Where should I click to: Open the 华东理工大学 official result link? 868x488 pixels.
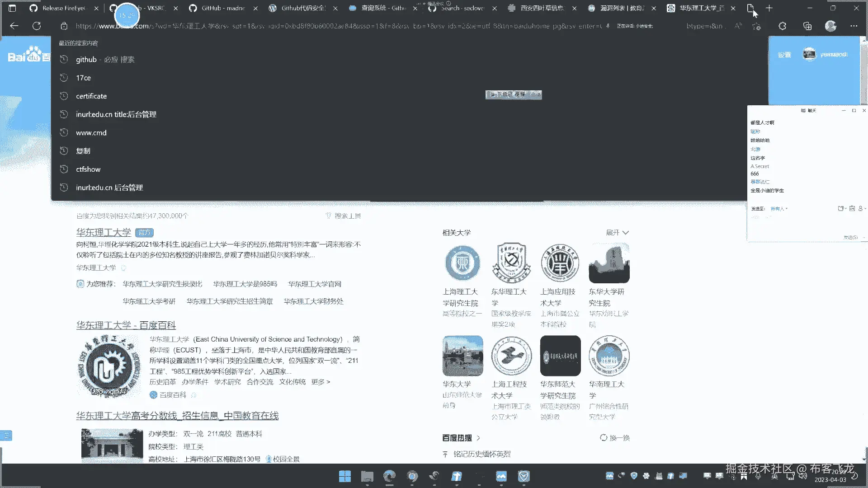coord(104,233)
